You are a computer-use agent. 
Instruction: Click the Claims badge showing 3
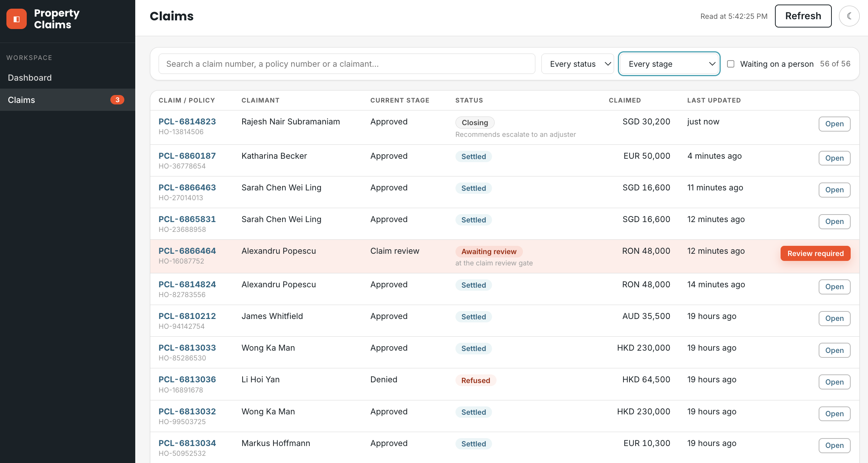[x=117, y=100]
